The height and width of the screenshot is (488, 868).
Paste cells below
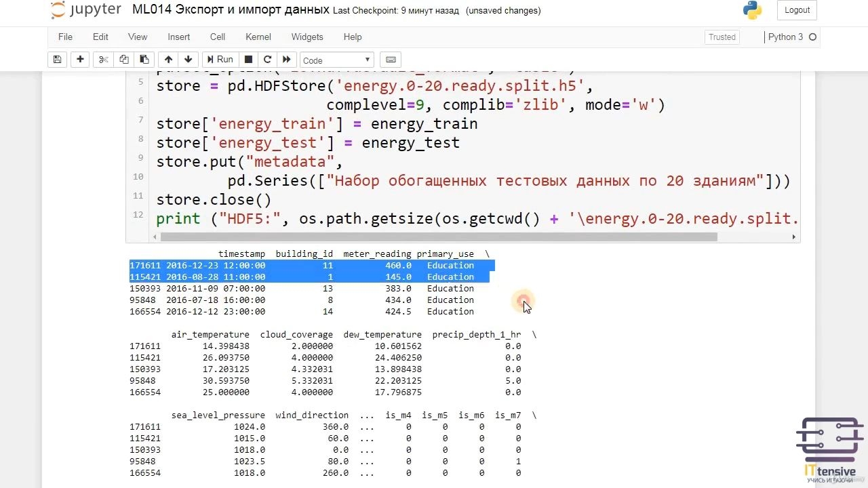pyautogui.click(x=144, y=60)
